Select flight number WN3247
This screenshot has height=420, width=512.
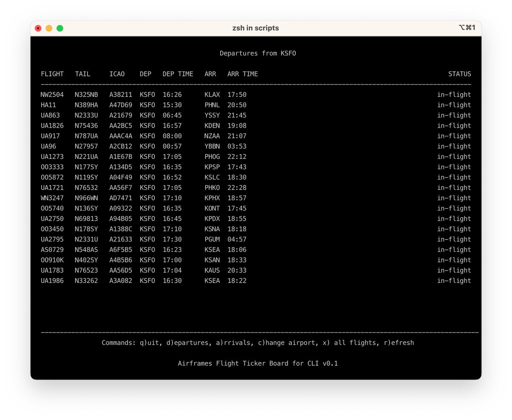point(52,198)
